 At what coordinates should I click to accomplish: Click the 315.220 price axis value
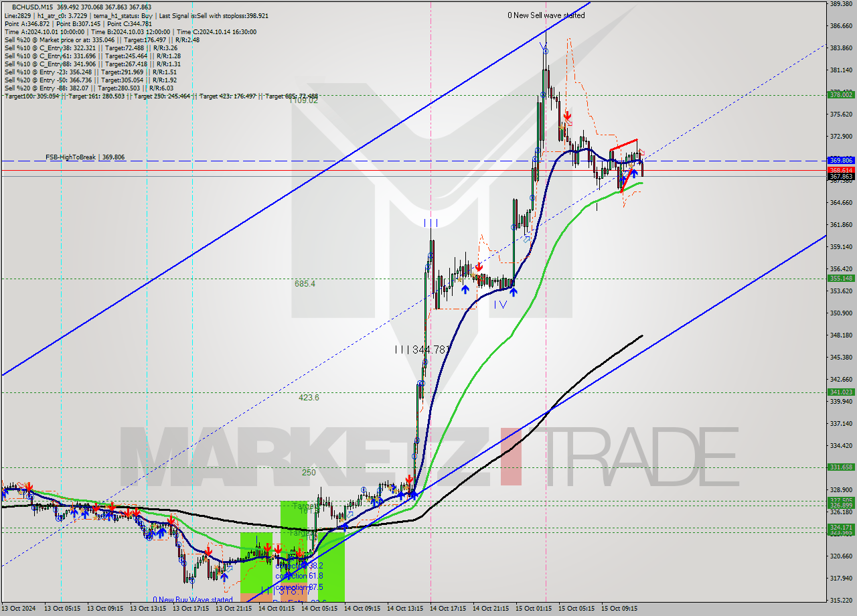coord(841,600)
